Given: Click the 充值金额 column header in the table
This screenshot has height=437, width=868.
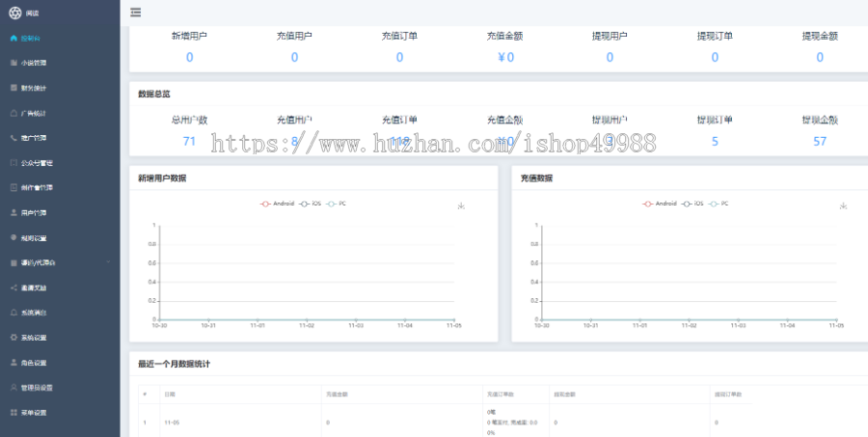Looking at the screenshot, I should click(337, 395).
